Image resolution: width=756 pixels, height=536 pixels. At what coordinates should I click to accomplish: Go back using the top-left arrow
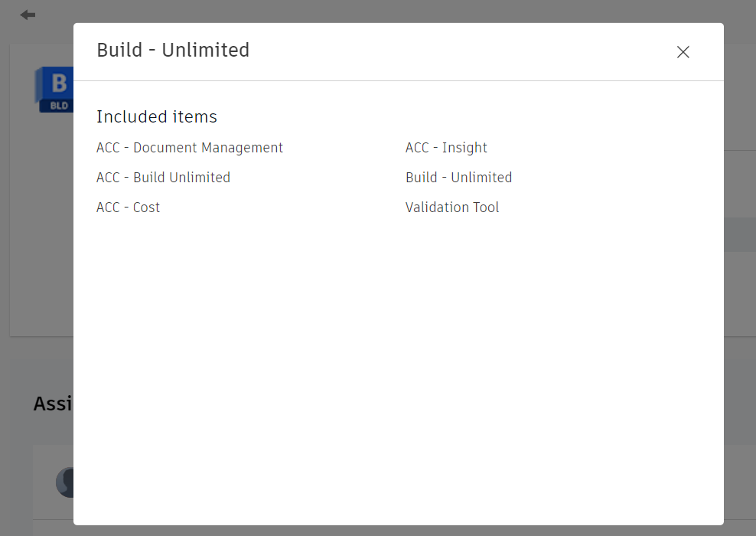click(x=28, y=15)
